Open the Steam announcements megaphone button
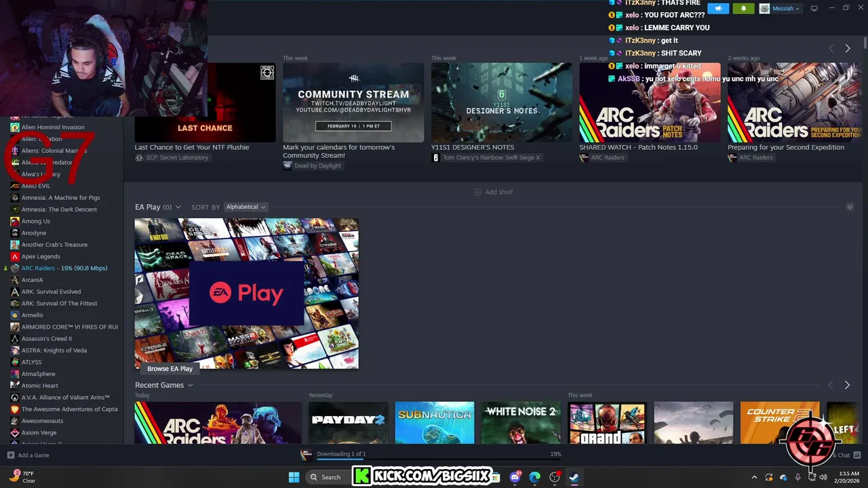 coord(718,8)
